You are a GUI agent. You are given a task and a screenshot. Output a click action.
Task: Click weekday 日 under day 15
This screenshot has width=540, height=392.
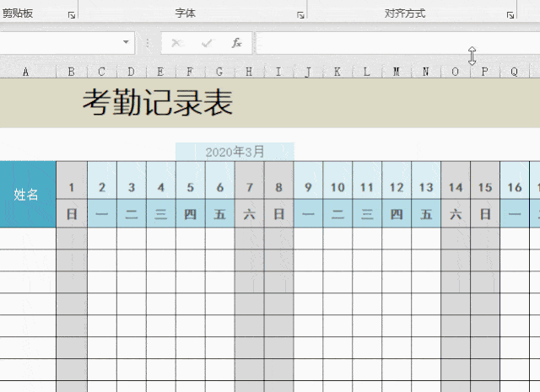coord(485,214)
